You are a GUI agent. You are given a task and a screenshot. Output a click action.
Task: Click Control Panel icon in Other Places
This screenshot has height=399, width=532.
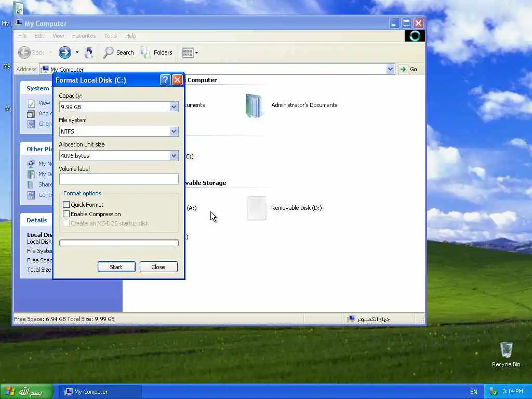click(31, 195)
